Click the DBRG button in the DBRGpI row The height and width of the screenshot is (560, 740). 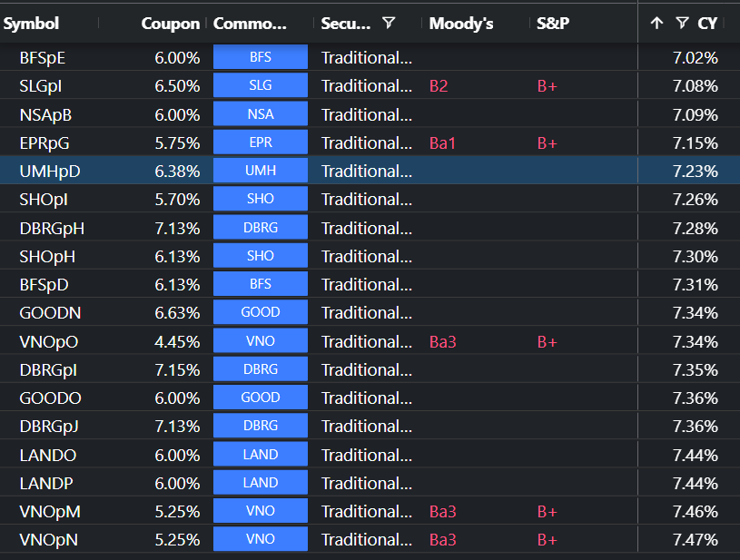(261, 369)
